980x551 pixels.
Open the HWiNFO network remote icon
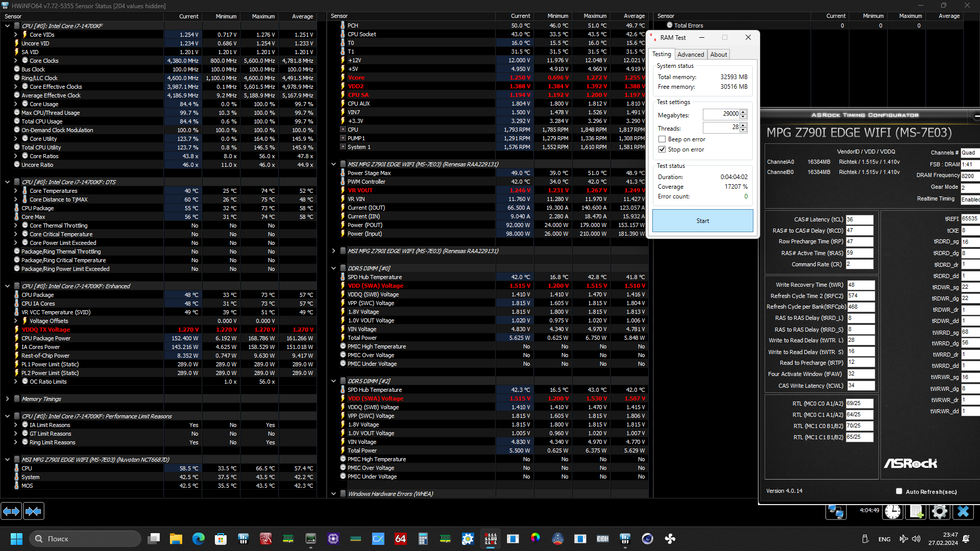[836, 511]
